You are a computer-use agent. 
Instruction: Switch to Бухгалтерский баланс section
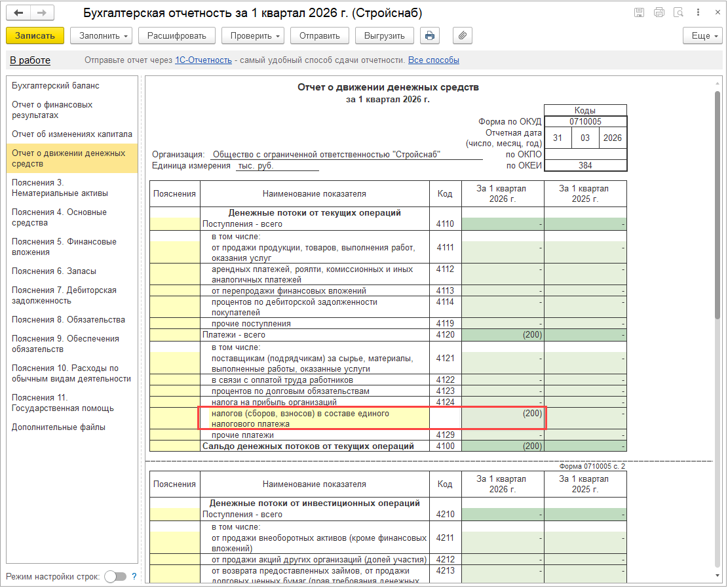tap(56, 86)
